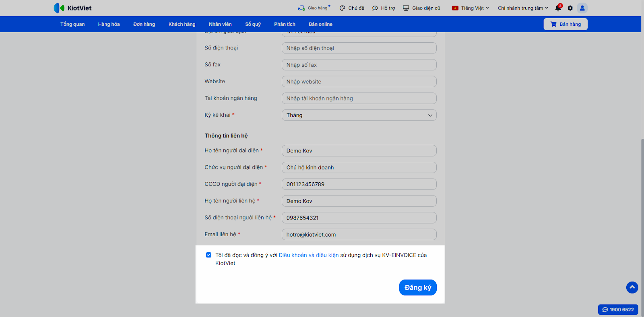Open the 1900 6522 hotline chat button
Image resolution: width=644 pixels, height=317 pixels.
click(x=618, y=310)
